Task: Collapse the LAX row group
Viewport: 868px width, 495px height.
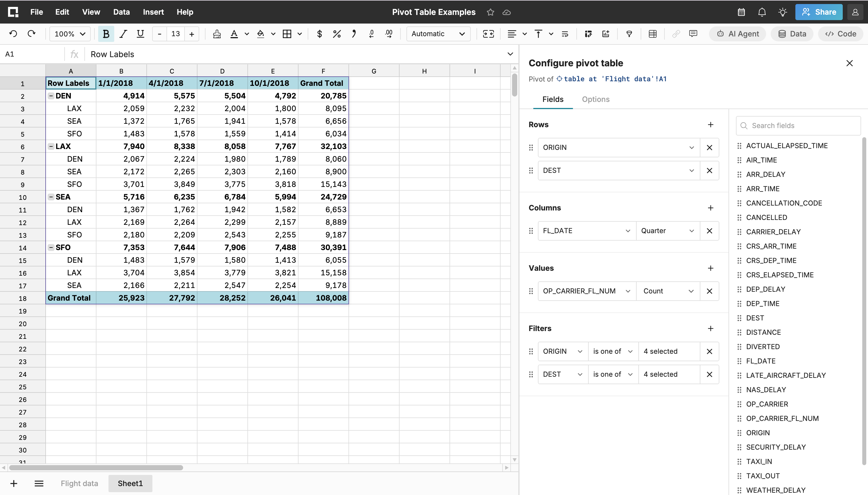Action: tap(51, 146)
